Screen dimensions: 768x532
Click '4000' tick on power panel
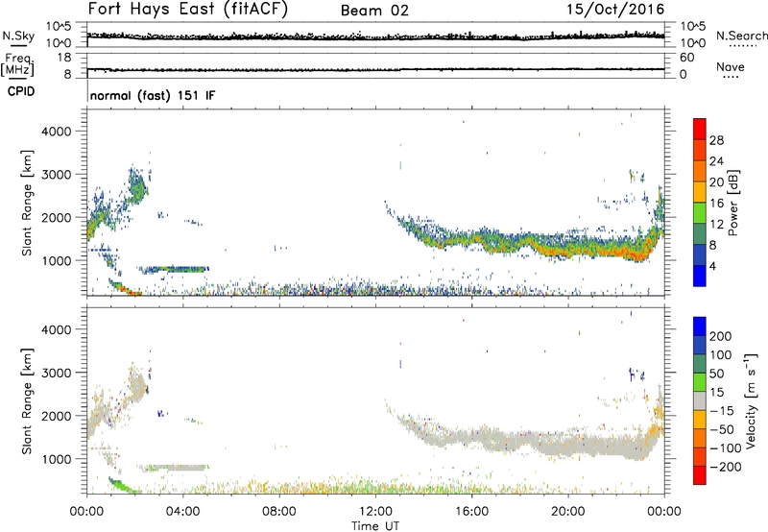pos(56,132)
